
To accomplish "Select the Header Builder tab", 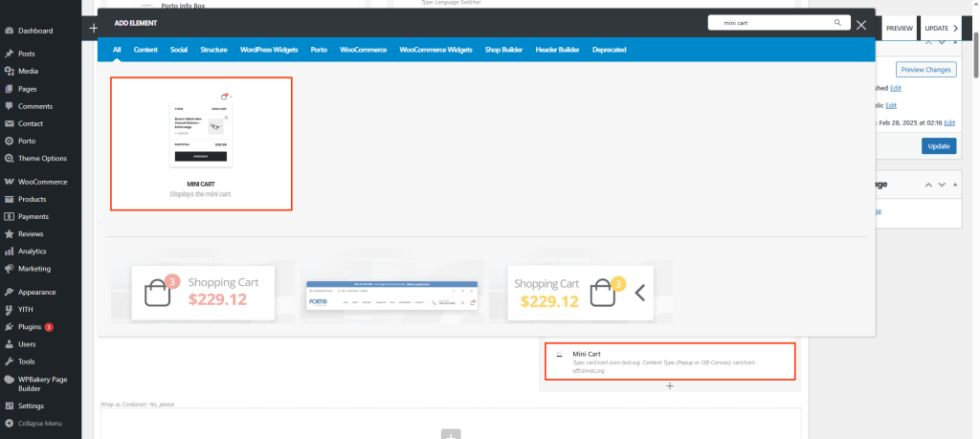I will 558,49.
